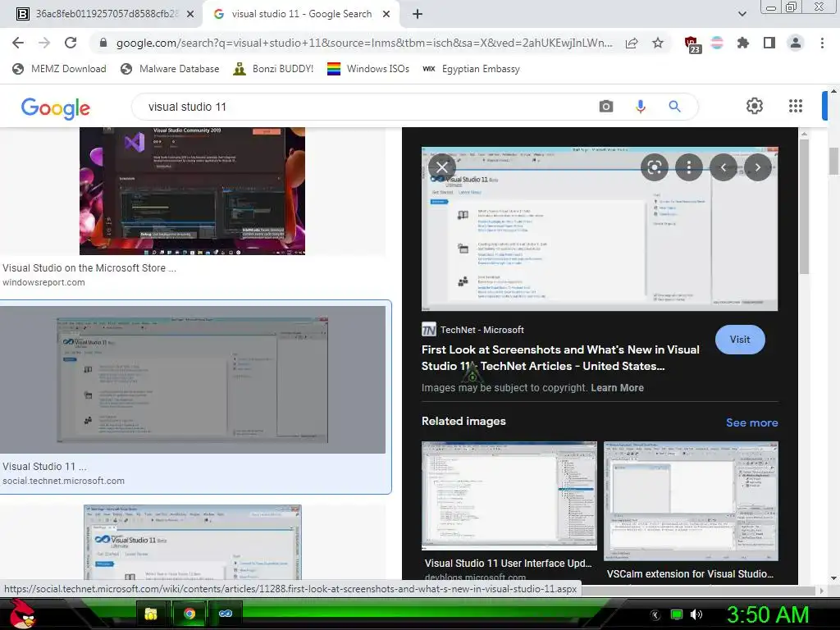840x630 pixels.
Task: Open file explorer in taskbar
Action: 151,614
